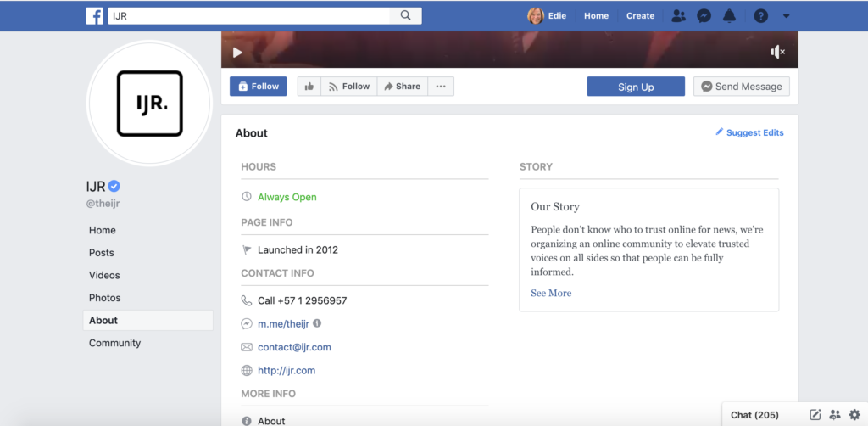Click the create group icon in chat bar

click(x=835, y=414)
